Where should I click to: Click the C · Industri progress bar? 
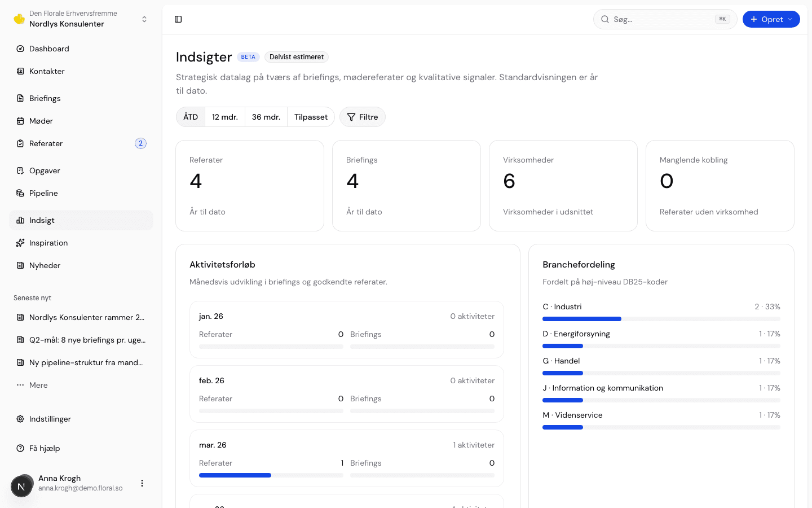(x=661, y=319)
